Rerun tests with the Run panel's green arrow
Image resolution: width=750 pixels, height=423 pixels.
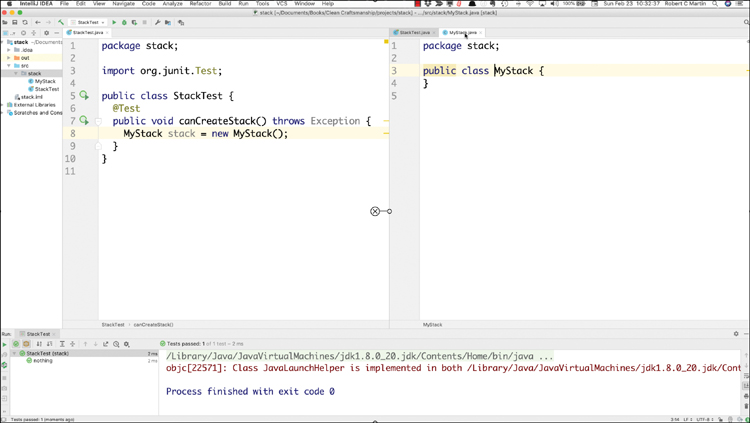[x=5, y=344]
